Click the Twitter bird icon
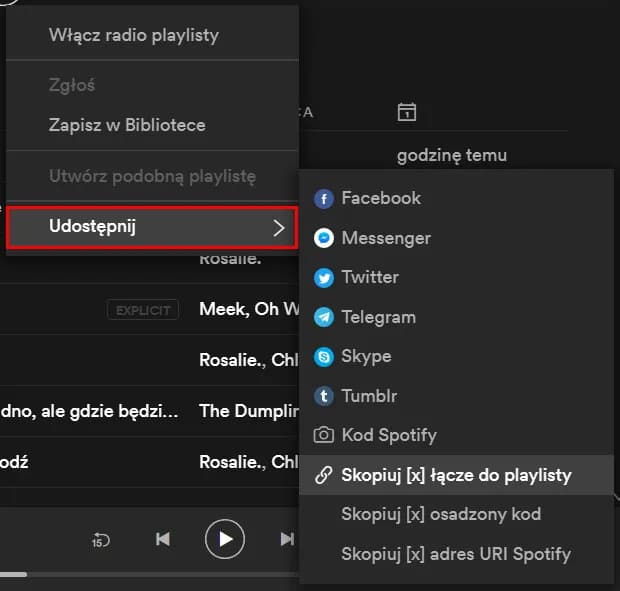Viewport: 620px width, 591px height. coord(323,278)
